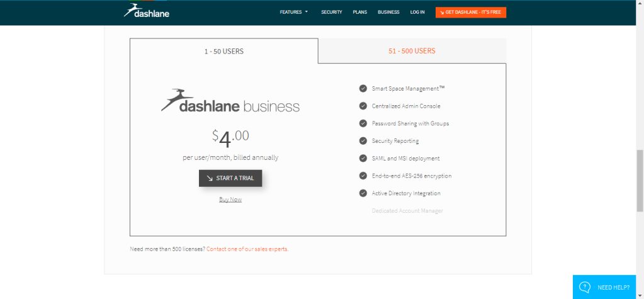The image size is (644, 299).
Task: Click the Need Help question mark icon
Action: [585, 287]
